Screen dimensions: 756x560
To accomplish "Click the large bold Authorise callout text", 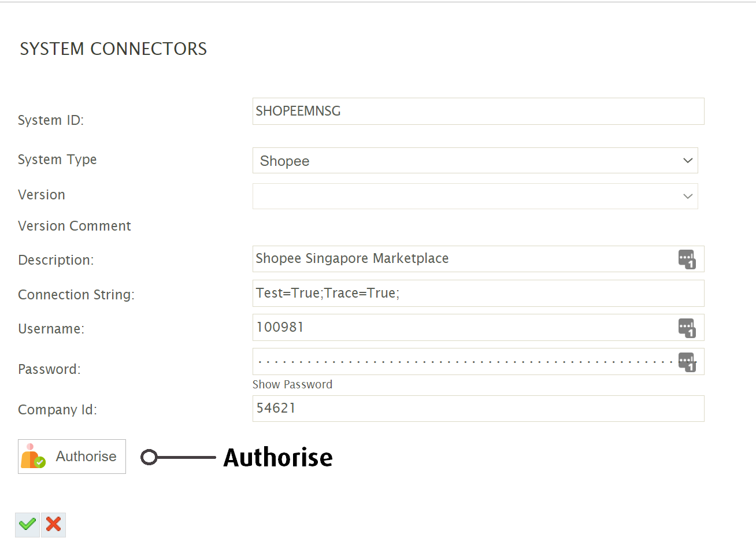I will [x=278, y=458].
